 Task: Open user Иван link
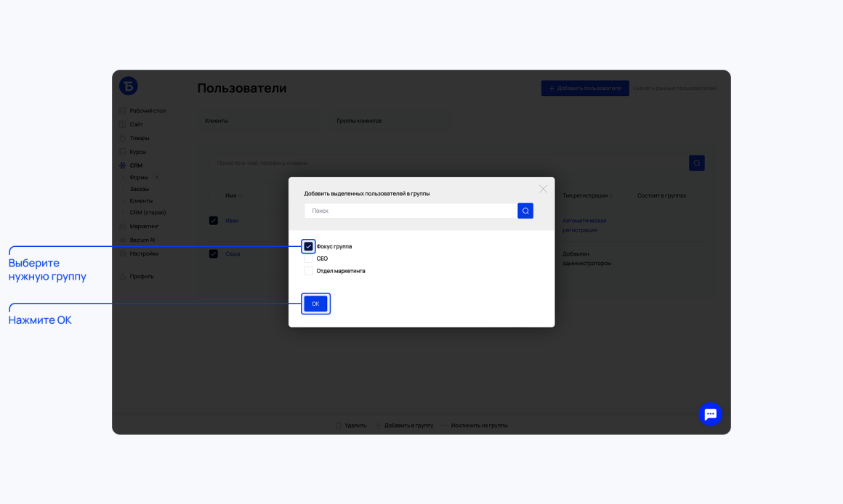232,220
